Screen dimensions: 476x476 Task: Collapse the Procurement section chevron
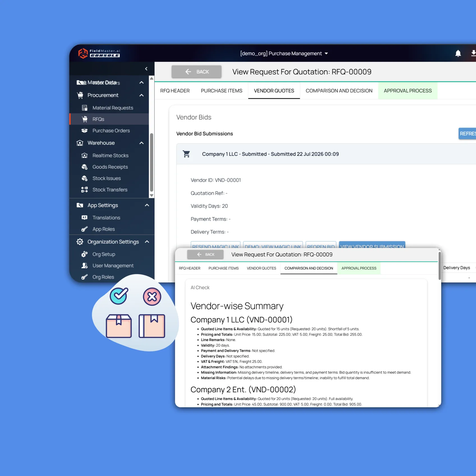pos(142,95)
